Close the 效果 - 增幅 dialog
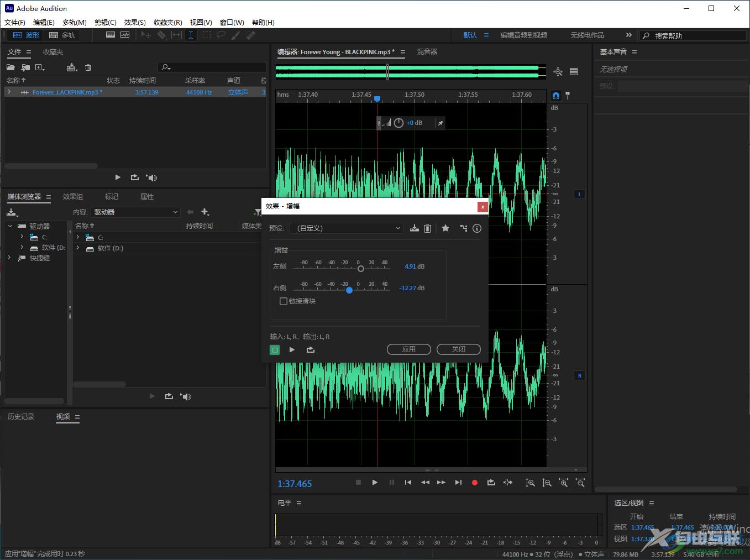This screenshot has height=560, width=750. click(482, 207)
